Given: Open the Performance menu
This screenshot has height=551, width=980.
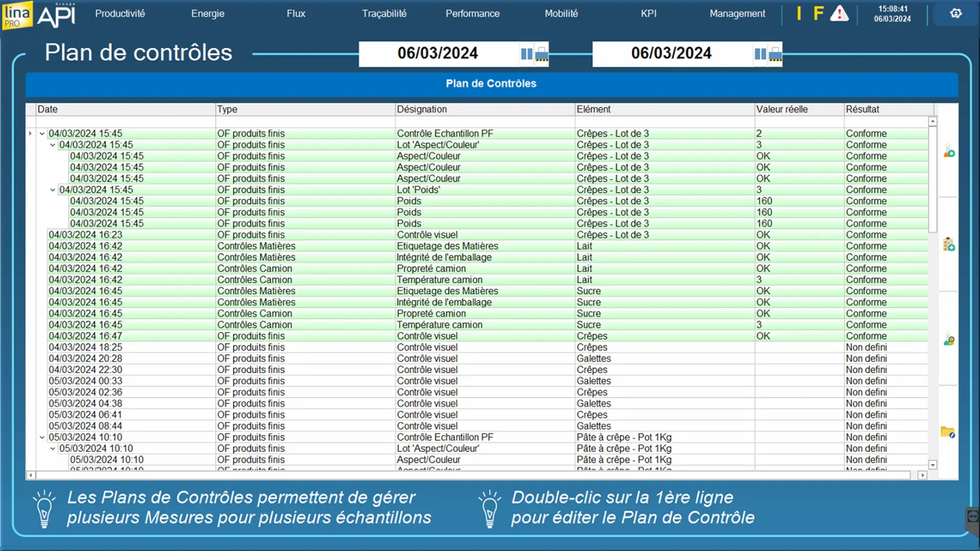Looking at the screenshot, I should click(472, 13).
